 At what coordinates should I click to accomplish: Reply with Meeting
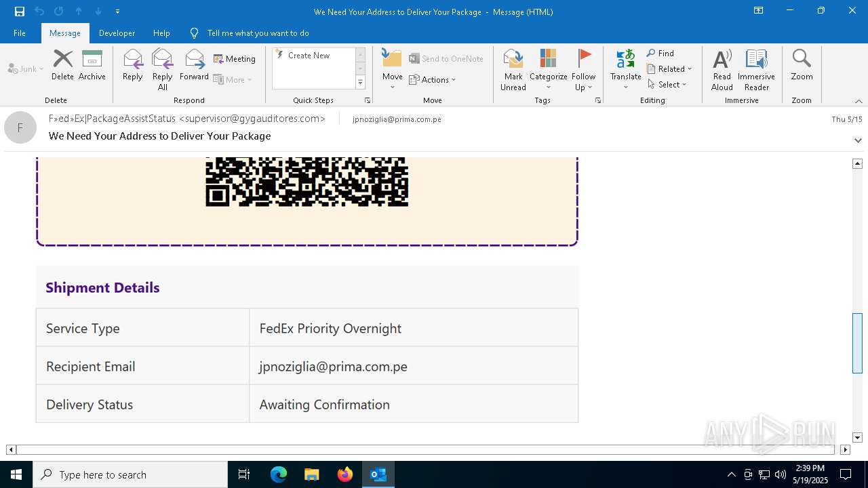(x=235, y=59)
